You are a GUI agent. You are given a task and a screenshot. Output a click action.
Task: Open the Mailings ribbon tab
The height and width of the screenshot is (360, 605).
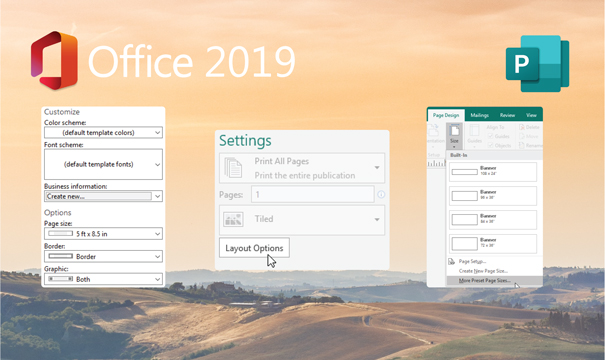480,115
